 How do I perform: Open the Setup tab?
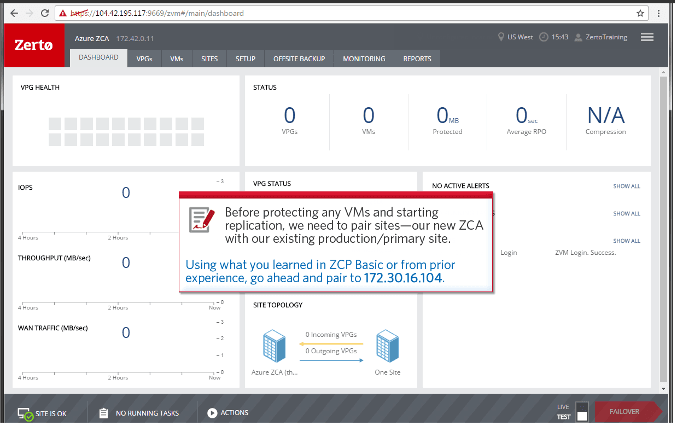[x=245, y=59]
